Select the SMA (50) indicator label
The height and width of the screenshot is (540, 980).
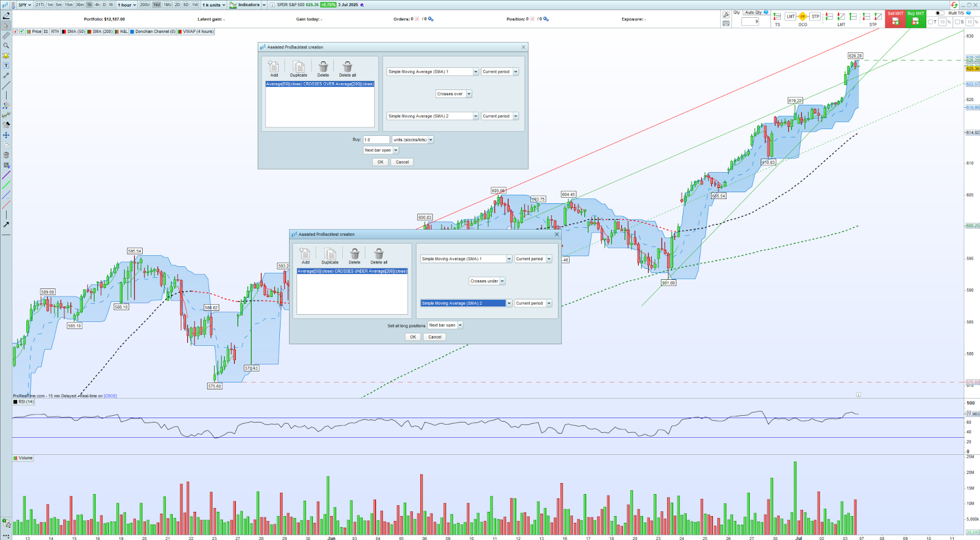(x=73, y=31)
